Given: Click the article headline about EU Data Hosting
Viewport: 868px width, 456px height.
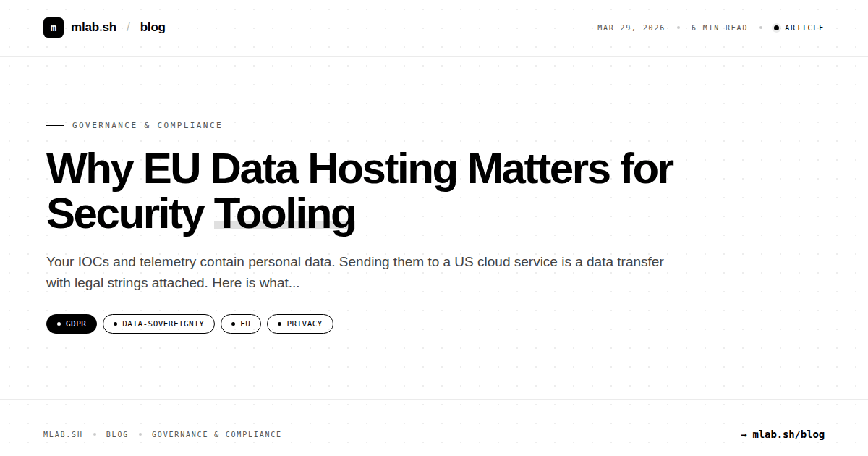Looking at the screenshot, I should [x=359, y=191].
